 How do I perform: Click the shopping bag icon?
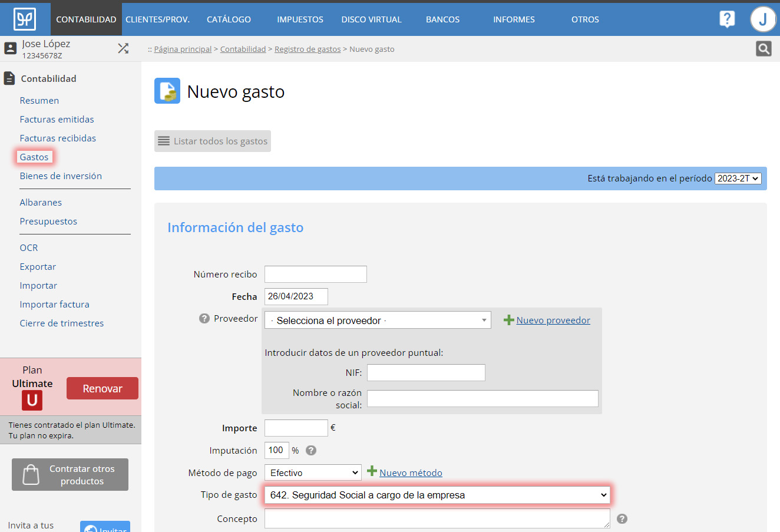coord(31,475)
